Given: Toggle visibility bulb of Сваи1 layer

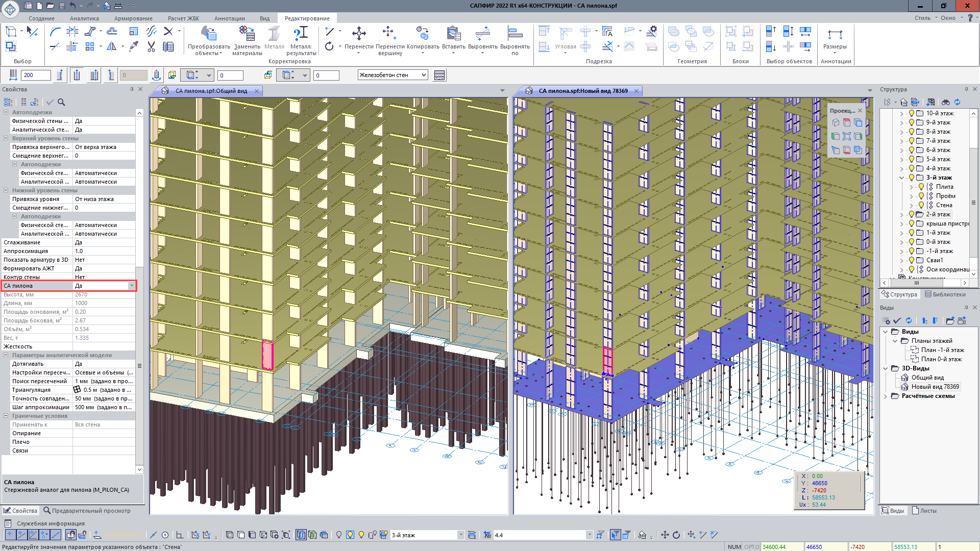Looking at the screenshot, I should click(x=911, y=260).
